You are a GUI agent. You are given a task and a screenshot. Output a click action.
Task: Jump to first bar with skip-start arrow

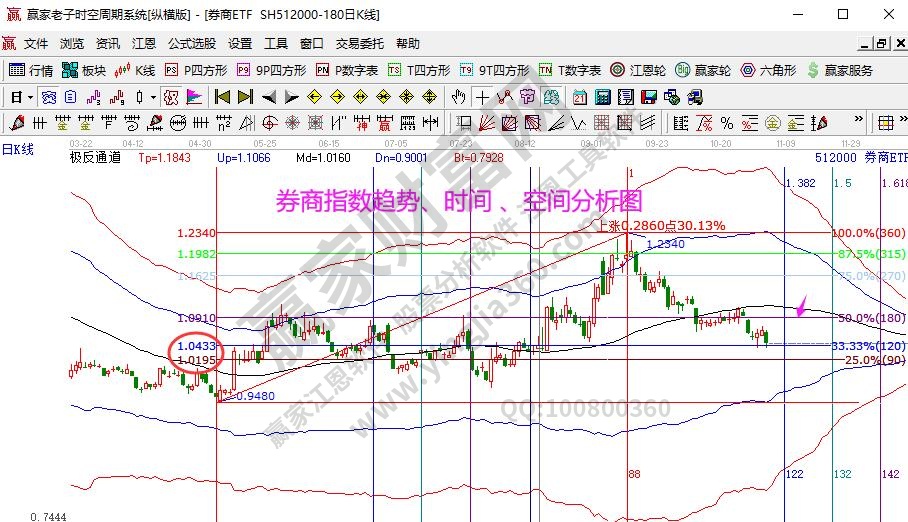(222, 97)
